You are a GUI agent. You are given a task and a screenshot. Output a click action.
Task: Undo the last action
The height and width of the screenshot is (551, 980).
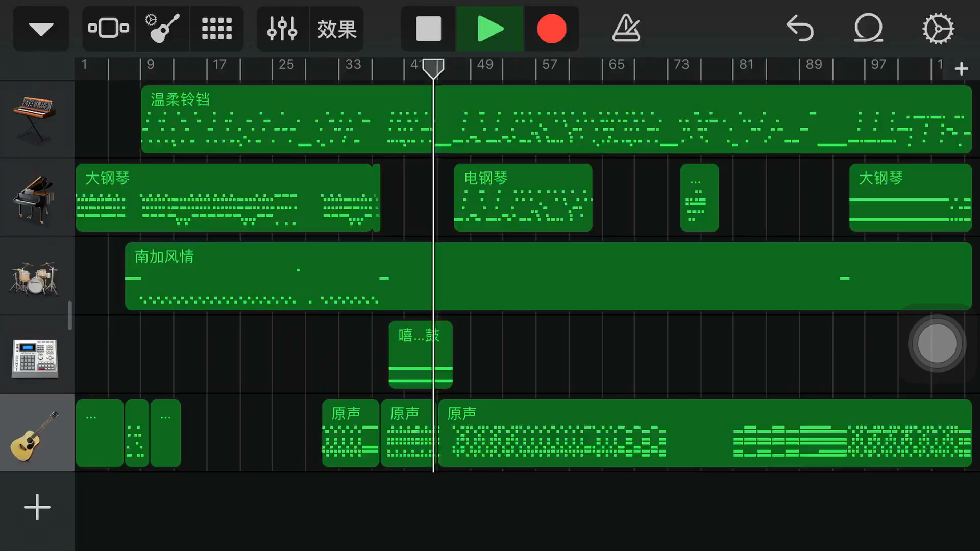(x=800, y=29)
